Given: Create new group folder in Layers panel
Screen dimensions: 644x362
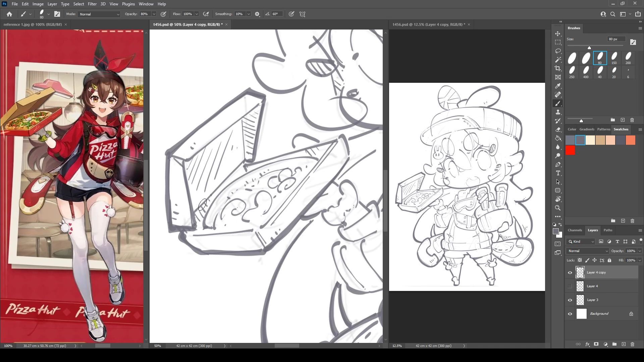Looking at the screenshot, I should coord(614,344).
